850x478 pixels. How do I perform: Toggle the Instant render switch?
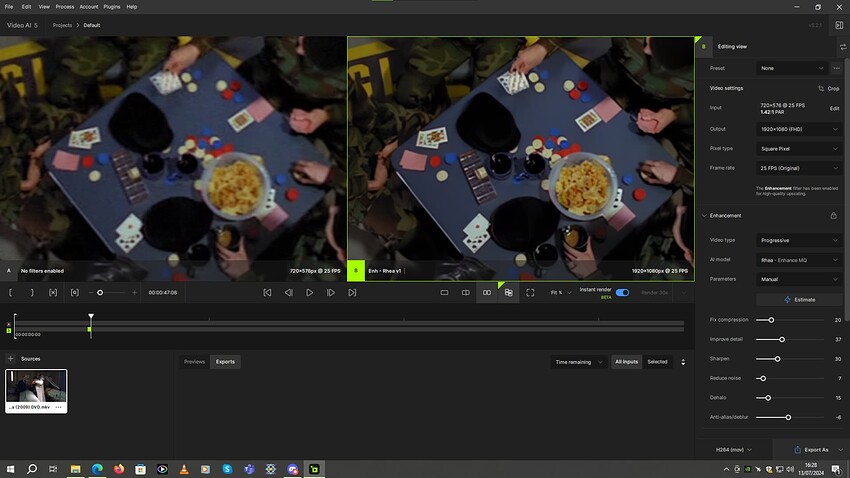pyautogui.click(x=622, y=292)
